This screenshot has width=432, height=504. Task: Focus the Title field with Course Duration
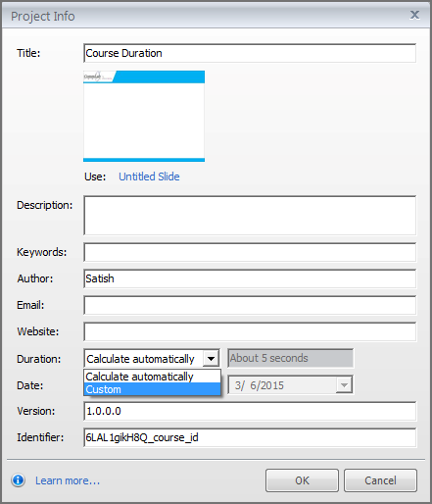[250, 53]
